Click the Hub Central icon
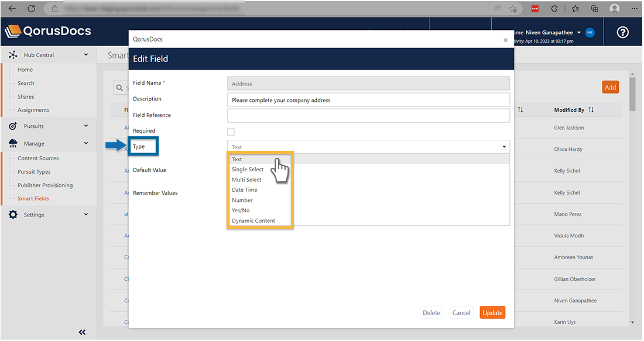 pyautogui.click(x=13, y=54)
